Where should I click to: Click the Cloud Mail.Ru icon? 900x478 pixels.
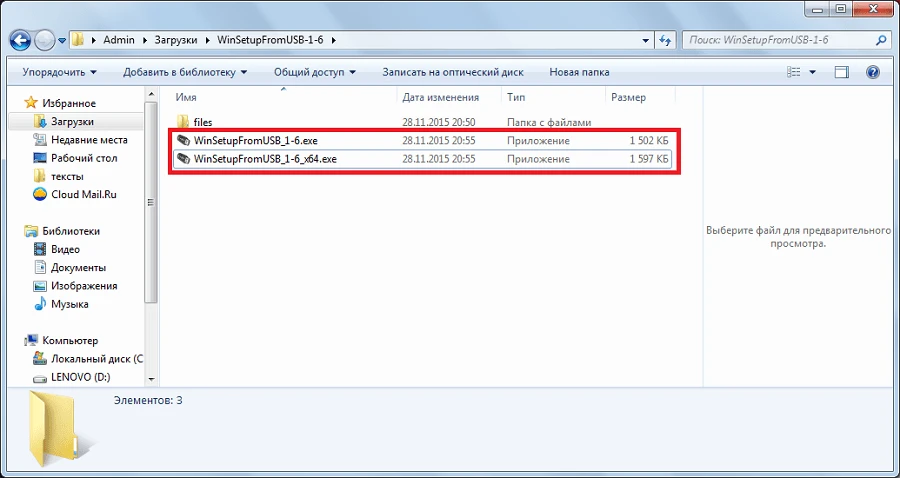click(x=40, y=194)
